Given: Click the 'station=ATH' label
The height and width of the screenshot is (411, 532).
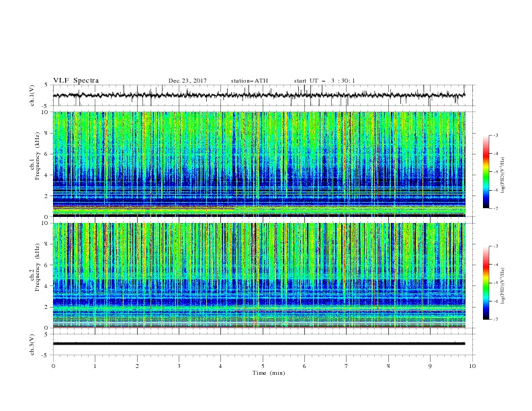Looking at the screenshot, I should [249, 81].
